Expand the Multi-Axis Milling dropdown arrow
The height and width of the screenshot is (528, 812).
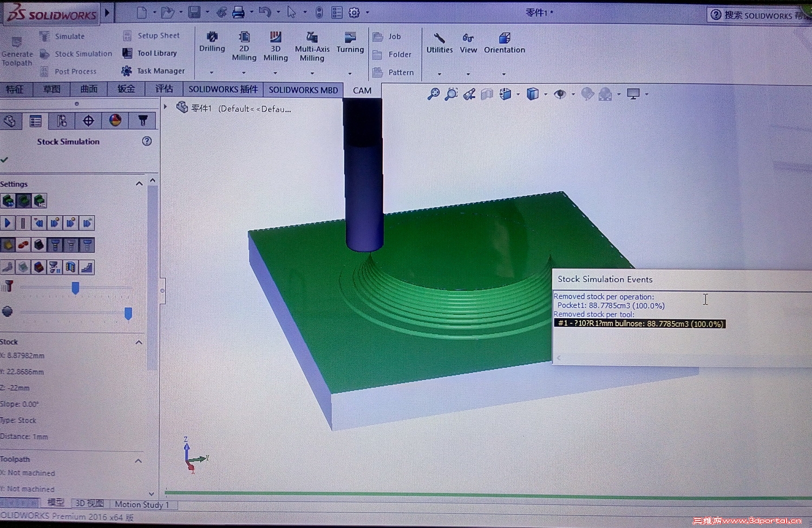[312, 73]
